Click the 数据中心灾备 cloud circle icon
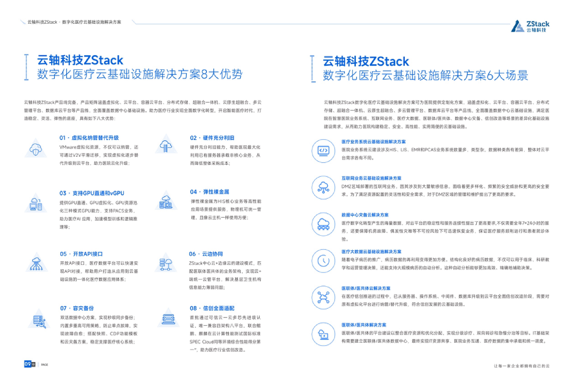 coord(323,224)
